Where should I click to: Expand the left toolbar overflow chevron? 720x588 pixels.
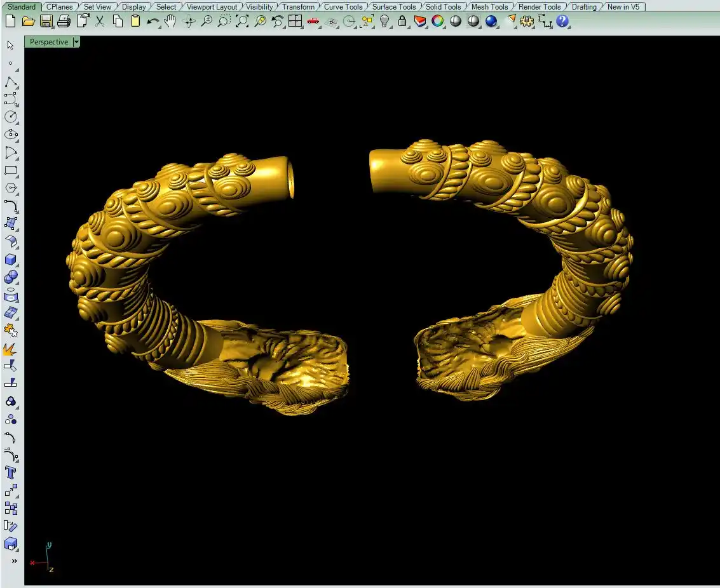[13, 561]
